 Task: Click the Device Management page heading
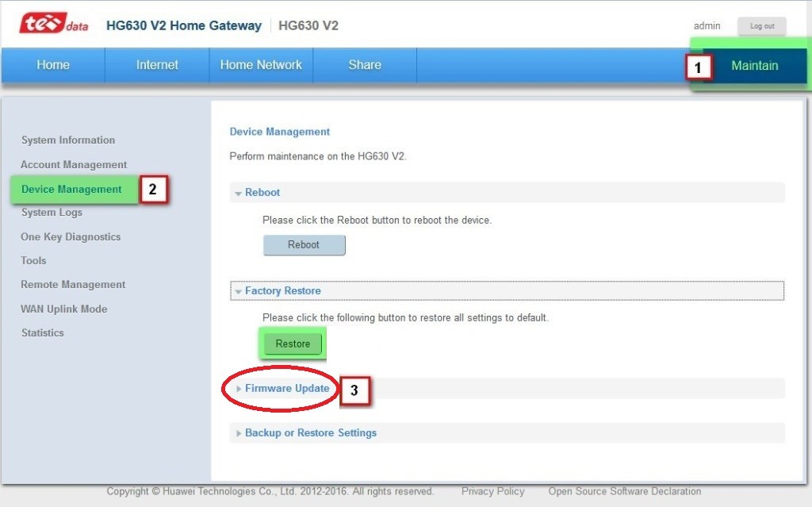coord(280,132)
